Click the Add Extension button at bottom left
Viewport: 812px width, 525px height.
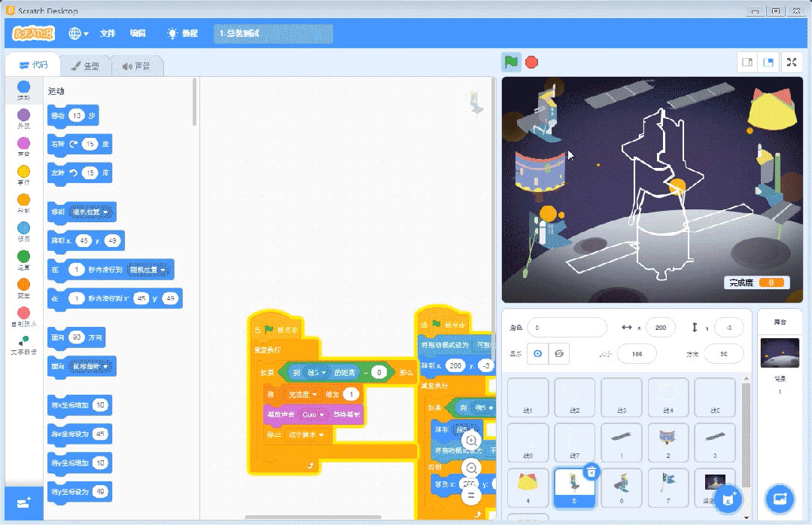pos(22,503)
